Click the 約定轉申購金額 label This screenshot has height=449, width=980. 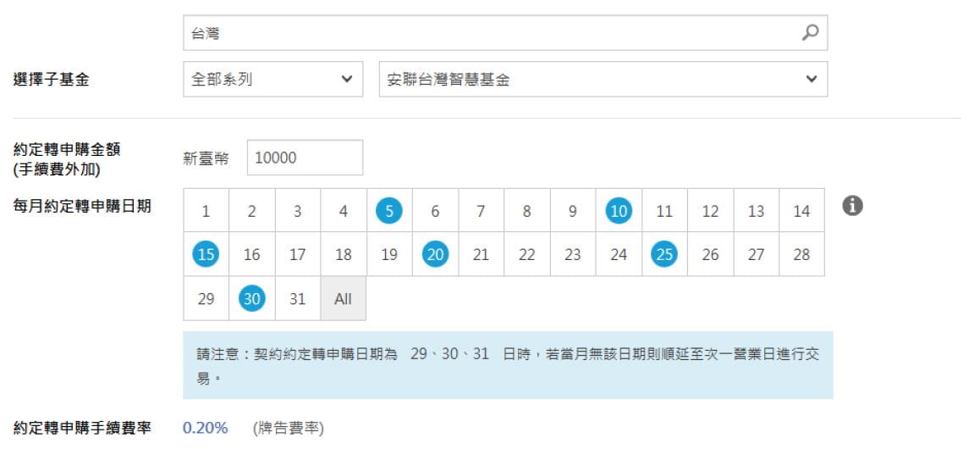coord(67,150)
